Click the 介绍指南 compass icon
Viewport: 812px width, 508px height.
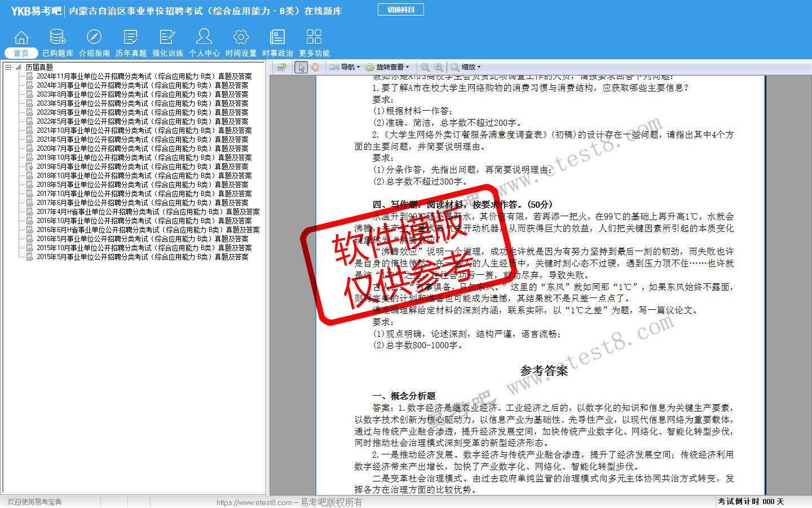coord(94,37)
